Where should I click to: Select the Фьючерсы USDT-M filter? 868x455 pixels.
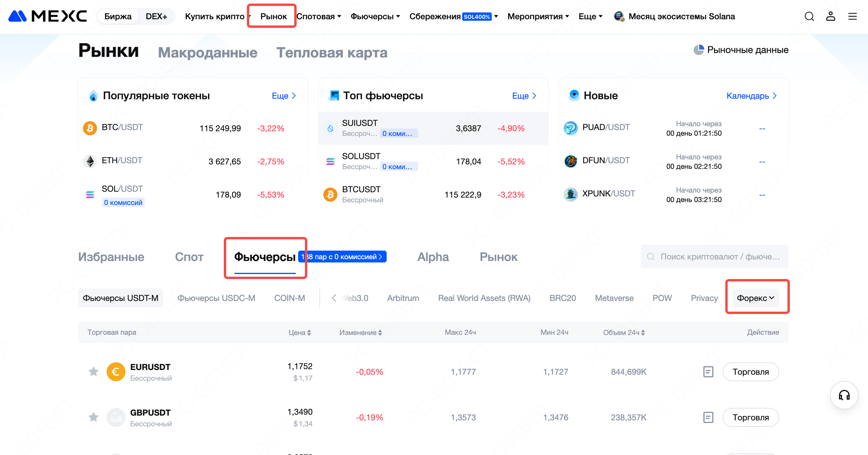coord(120,298)
